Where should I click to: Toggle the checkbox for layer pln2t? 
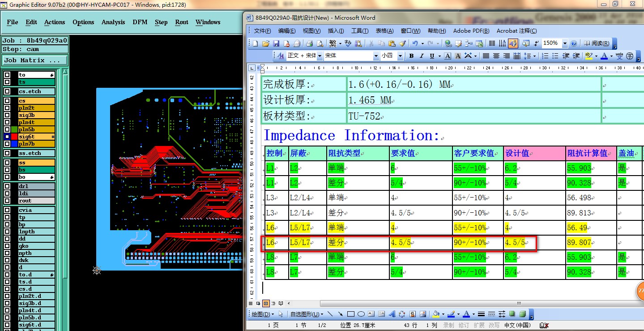coord(7,108)
